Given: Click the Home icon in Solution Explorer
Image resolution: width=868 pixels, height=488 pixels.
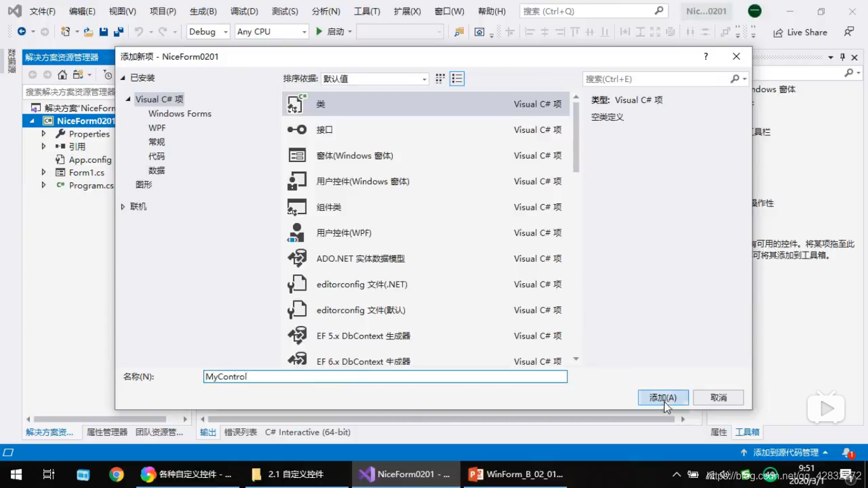Looking at the screenshot, I should click(62, 75).
